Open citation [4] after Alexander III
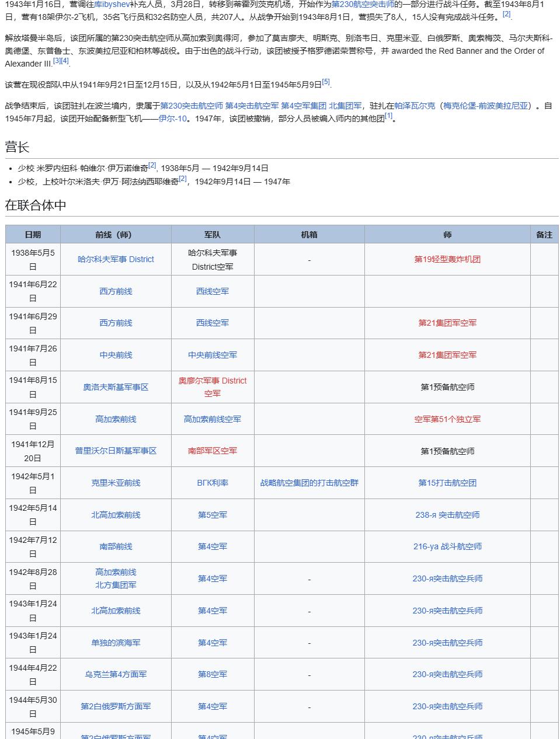Image resolution: width=560 pixels, height=739 pixels. point(65,61)
